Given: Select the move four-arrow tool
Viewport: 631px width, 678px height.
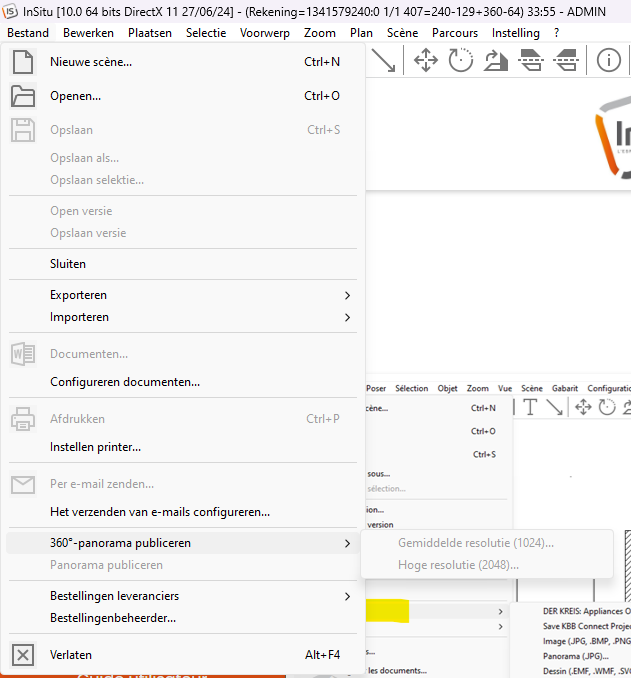Looking at the screenshot, I should [x=426, y=60].
